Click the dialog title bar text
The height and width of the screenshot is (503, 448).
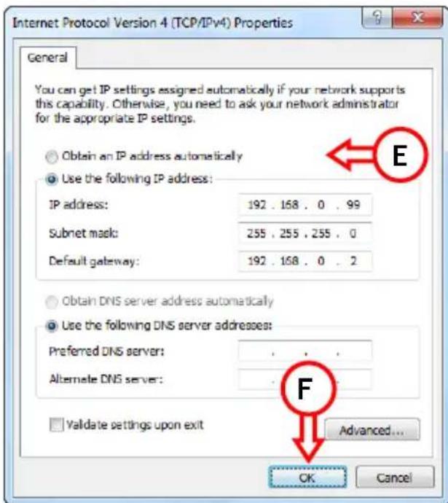pyautogui.click(x=152, y=23)
